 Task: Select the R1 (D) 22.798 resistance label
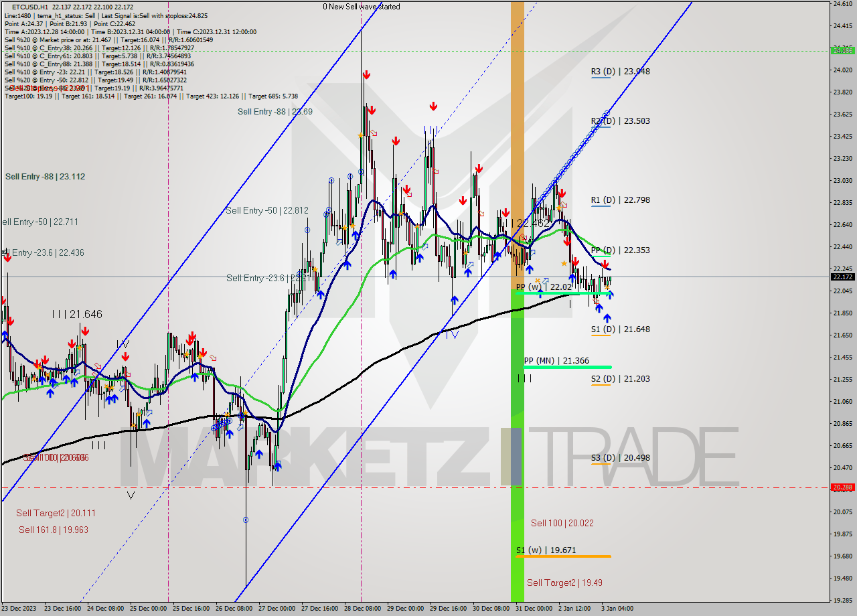pyautogui.click(x=620, y=200)
